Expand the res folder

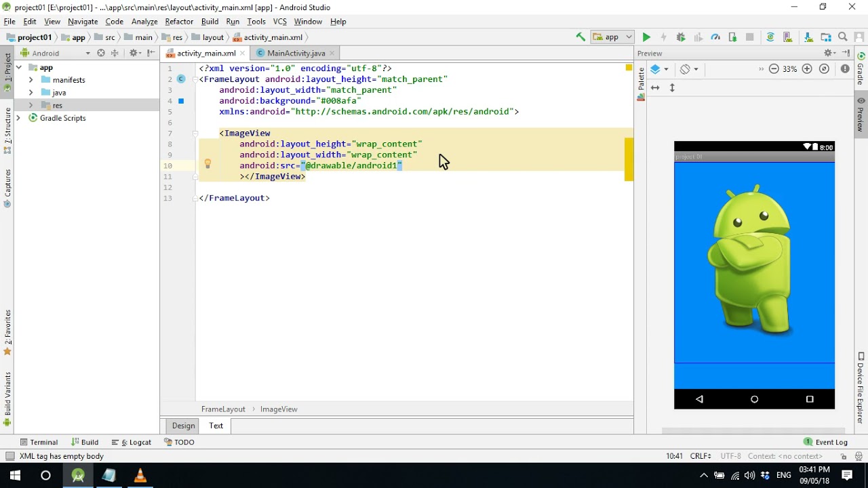31,105
